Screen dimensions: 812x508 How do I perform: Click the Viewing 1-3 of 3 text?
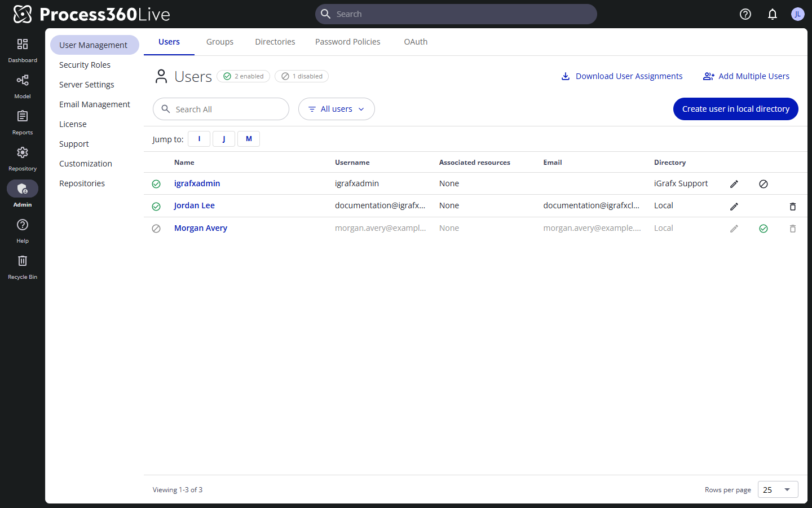coord(178,490)
